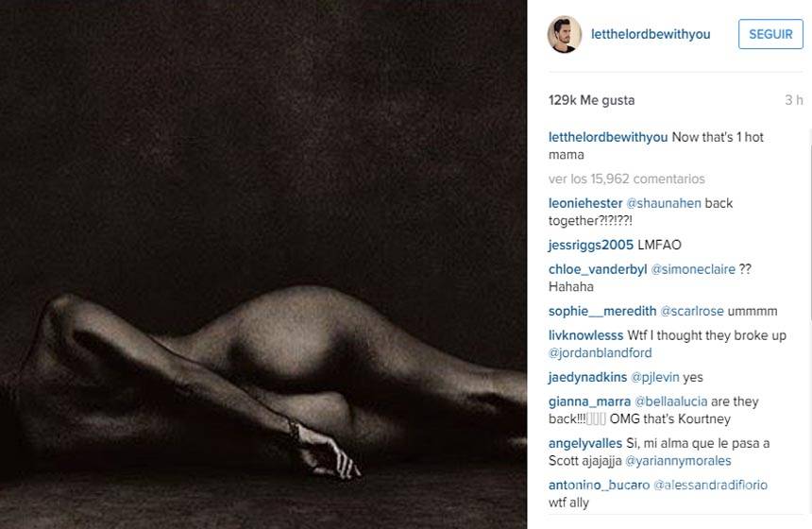
Task: Open leoniehester's profile
Action: click(x=585, y=203)
